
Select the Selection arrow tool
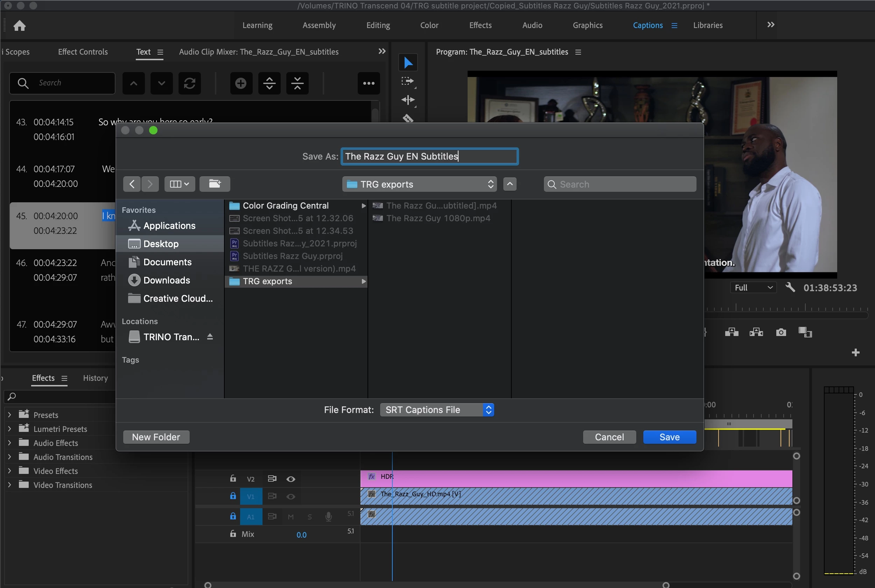tap(408, 63)
